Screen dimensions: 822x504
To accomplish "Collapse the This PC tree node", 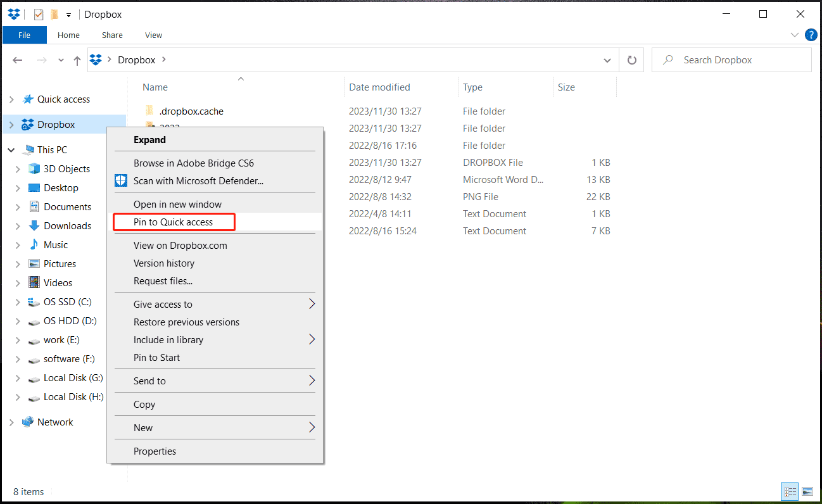I will (x=11, y=150).
